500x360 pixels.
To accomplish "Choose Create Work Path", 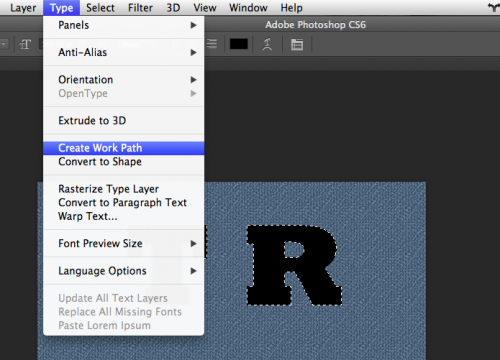I will click(124, 148).
